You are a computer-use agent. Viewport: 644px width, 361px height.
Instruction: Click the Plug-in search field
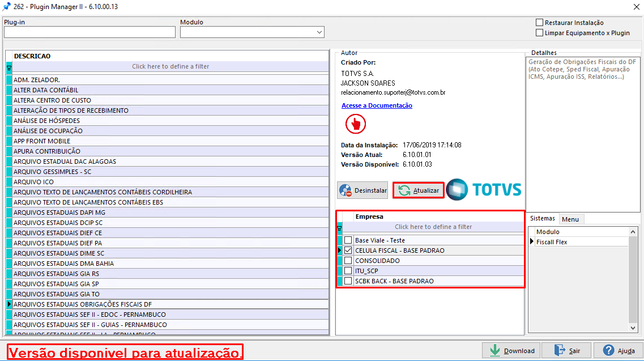(x=89, y=32)
